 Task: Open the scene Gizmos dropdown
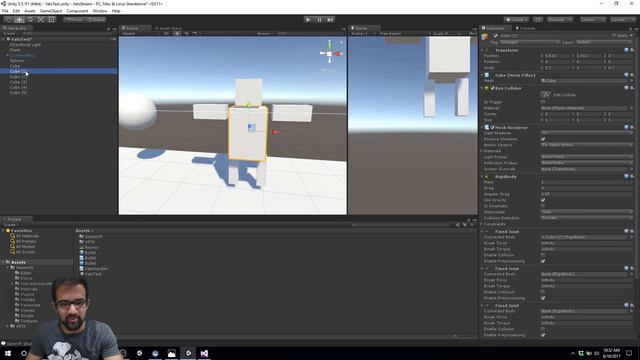coord(265,33)
